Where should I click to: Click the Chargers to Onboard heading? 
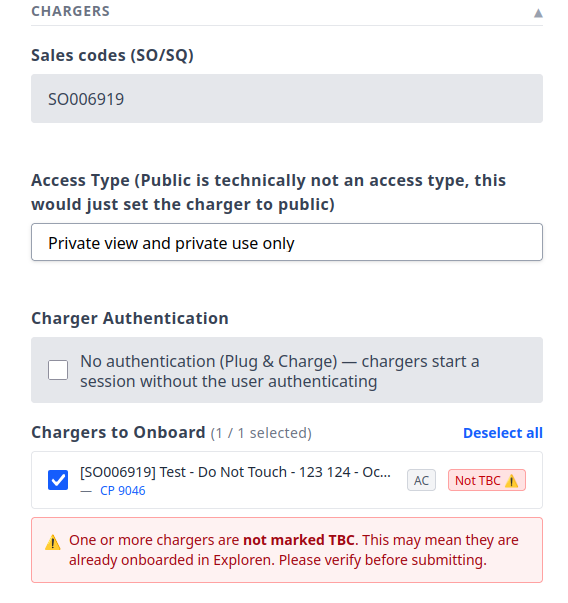(118, 433)
